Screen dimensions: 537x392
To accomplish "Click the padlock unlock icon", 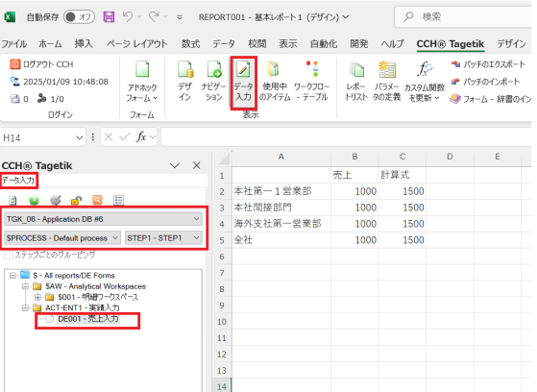I will coord(77,200).
